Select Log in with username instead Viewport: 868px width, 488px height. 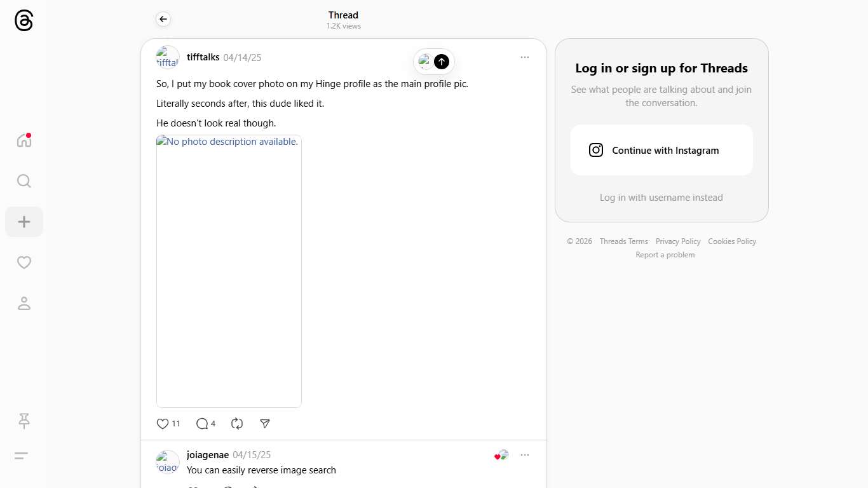pyautogui.click(x=661, y=198)
